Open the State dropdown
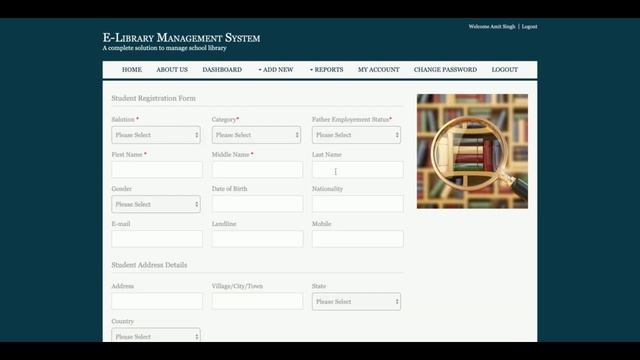 [356, 302]
